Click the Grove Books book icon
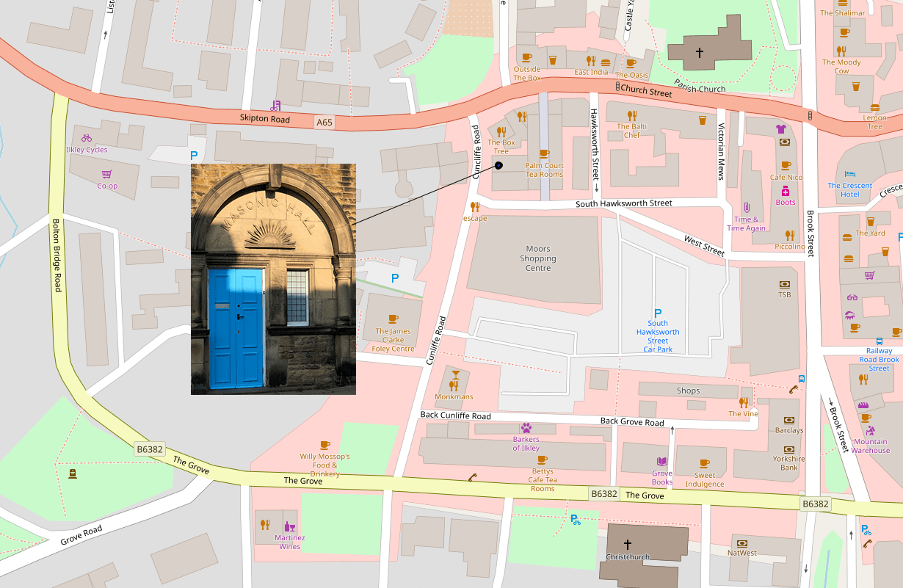This screenshot has height=588, width=903. (662, 462)
